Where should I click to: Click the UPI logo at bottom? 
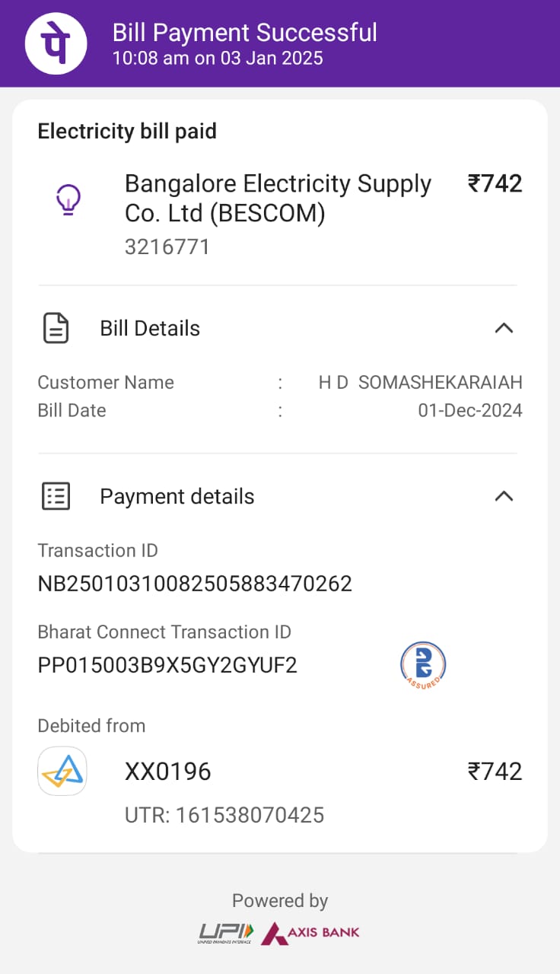226,932
